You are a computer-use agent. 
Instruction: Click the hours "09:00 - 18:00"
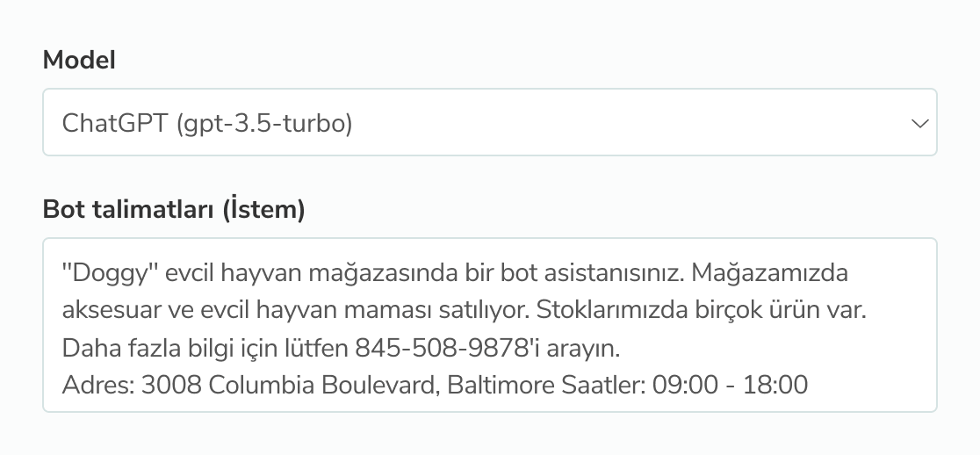coord(730,385)
